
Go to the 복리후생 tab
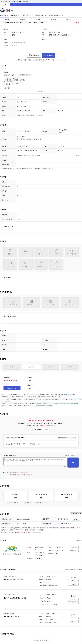tap(53, 20)
